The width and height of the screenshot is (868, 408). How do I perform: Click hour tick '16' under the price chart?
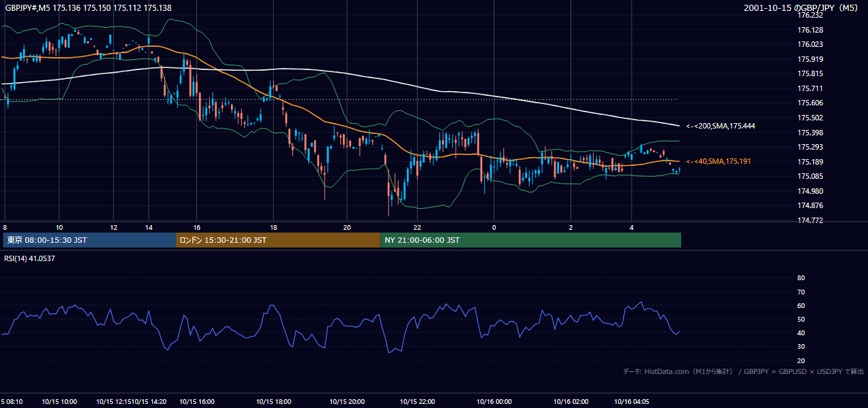(x=196, y=228)
